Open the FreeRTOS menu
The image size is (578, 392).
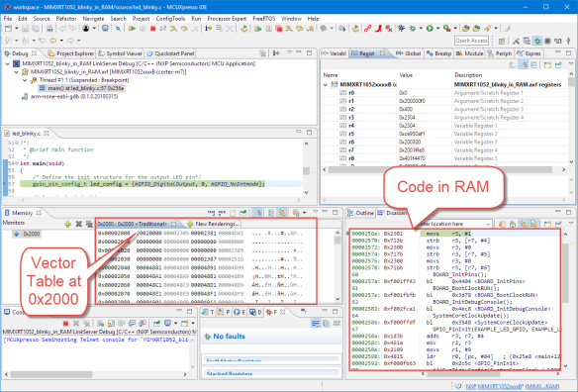pos(264,19)
